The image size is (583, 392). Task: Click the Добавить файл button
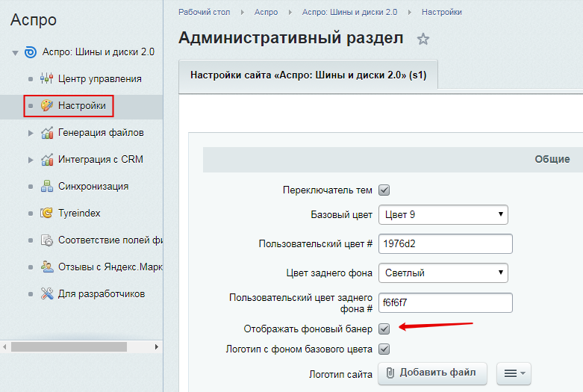point(432,373)
